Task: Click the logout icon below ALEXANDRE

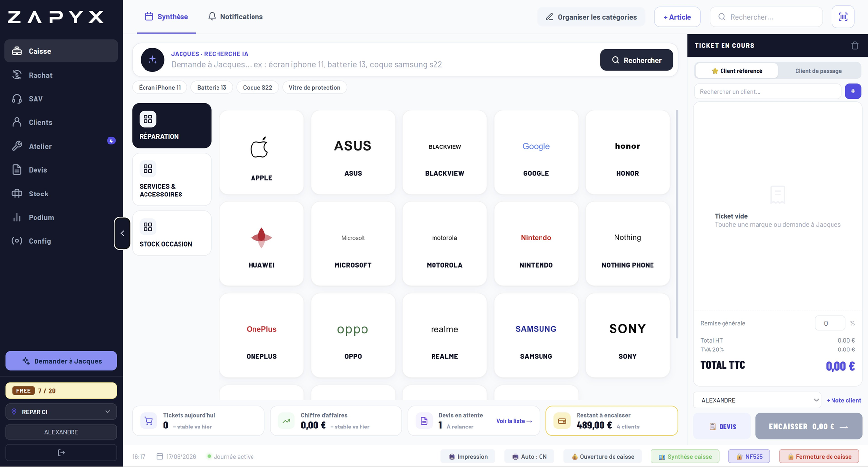Action: click(x=61, y=453)
